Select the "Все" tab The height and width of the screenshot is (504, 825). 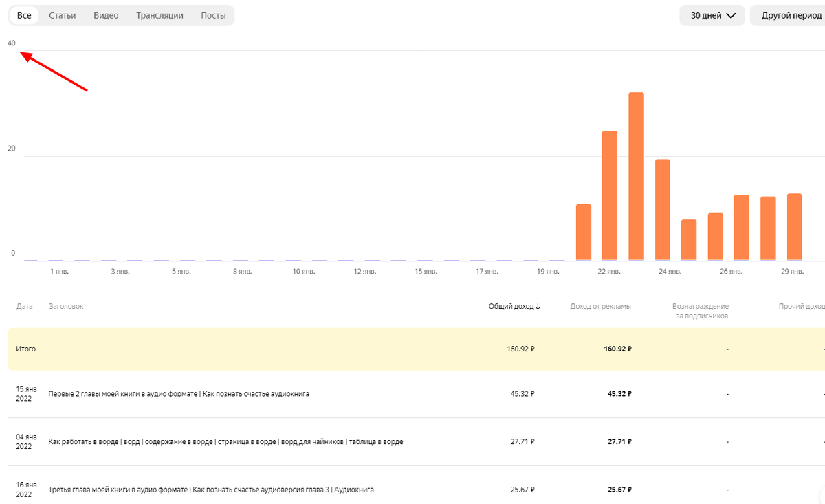coord(24,16)
